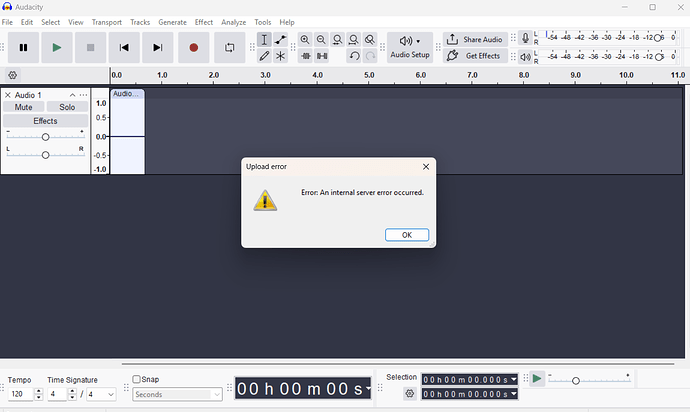This screenshot has height=412, width=690.
Task: Click the record meter microphone icon
Action: pyautogui.click(x=525, y=38)
